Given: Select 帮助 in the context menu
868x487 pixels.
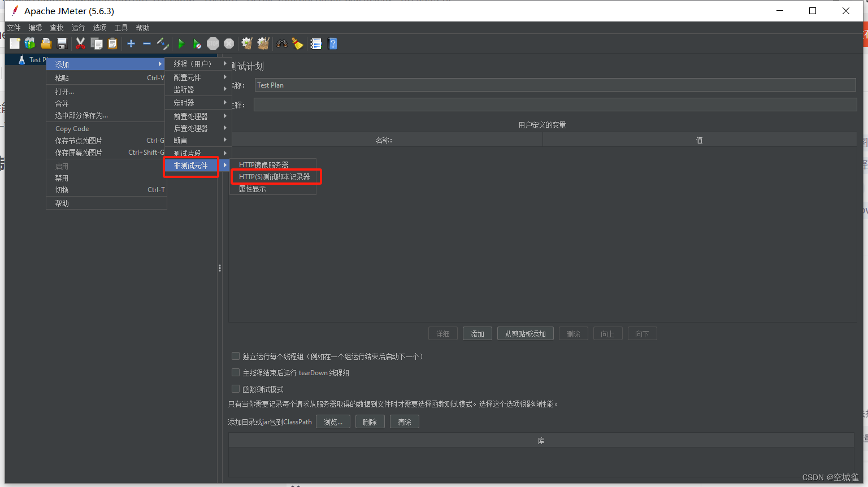Looking at the screenshot, I should [x=106, y=203].
